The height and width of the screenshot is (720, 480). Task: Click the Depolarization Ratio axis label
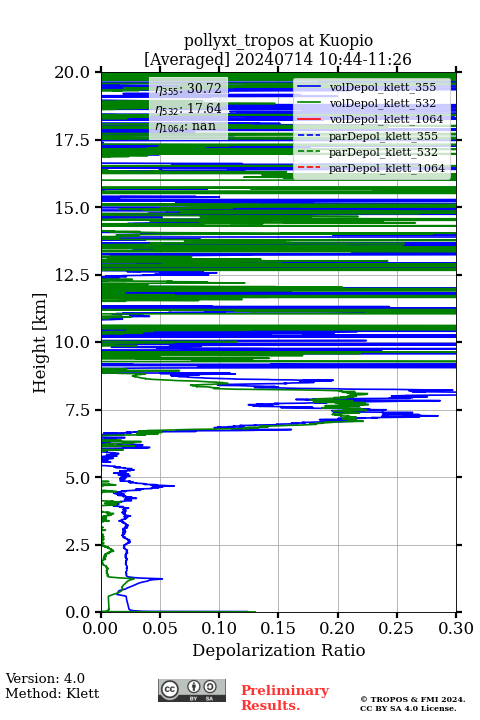(x=279, y=650)
